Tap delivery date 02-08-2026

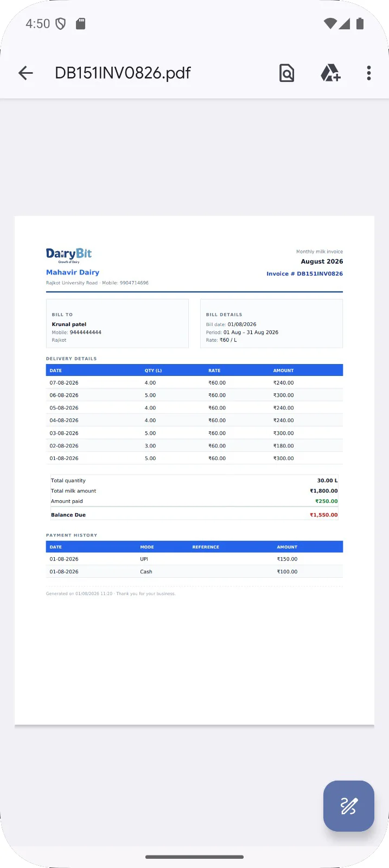64,446
